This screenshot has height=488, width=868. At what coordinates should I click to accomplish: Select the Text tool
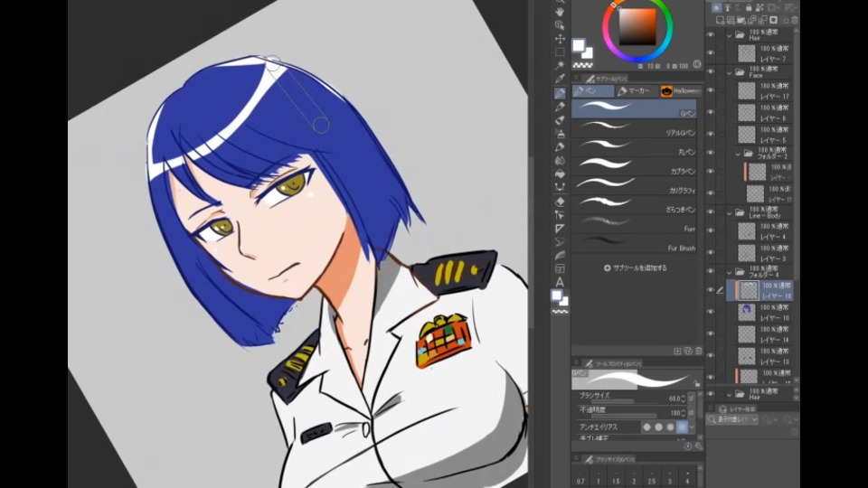click(x=560, y=282)
